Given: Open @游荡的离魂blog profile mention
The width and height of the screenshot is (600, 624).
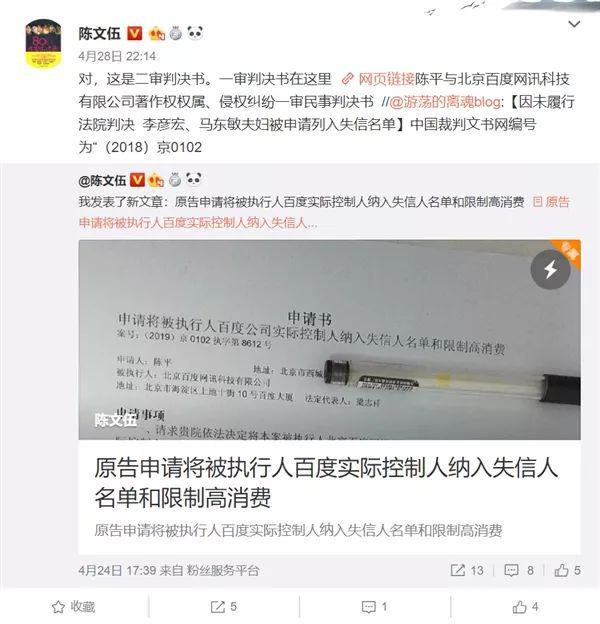Looking at the screenshot, I should [x=445, y=102].
